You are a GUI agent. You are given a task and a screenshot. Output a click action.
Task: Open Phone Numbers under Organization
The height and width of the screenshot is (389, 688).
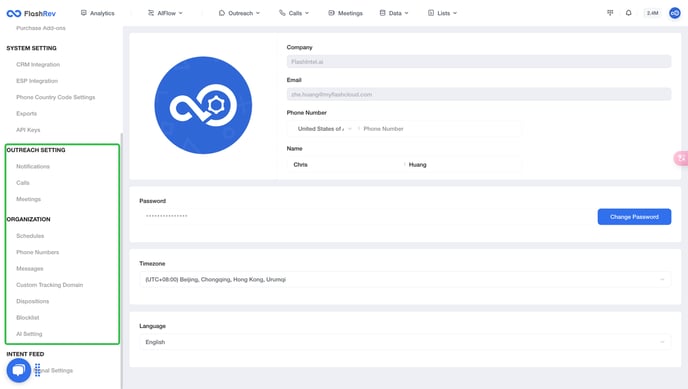[x=37, y=252]
